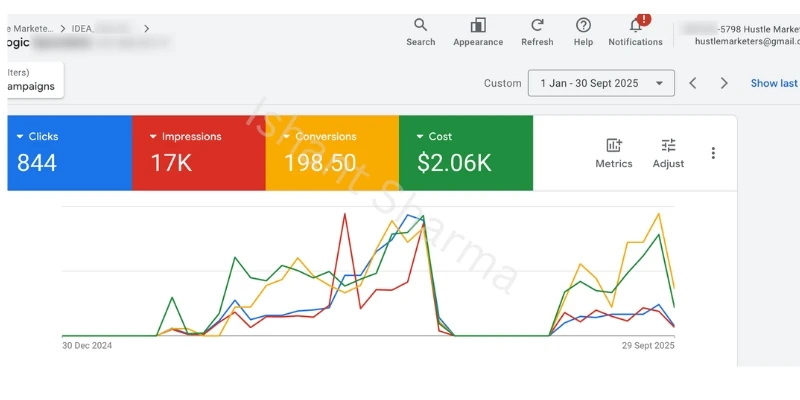The width and height of the screenshot is (800, 400).
Task: Click the Adjust sliders icon
Action: pos(668,146)
